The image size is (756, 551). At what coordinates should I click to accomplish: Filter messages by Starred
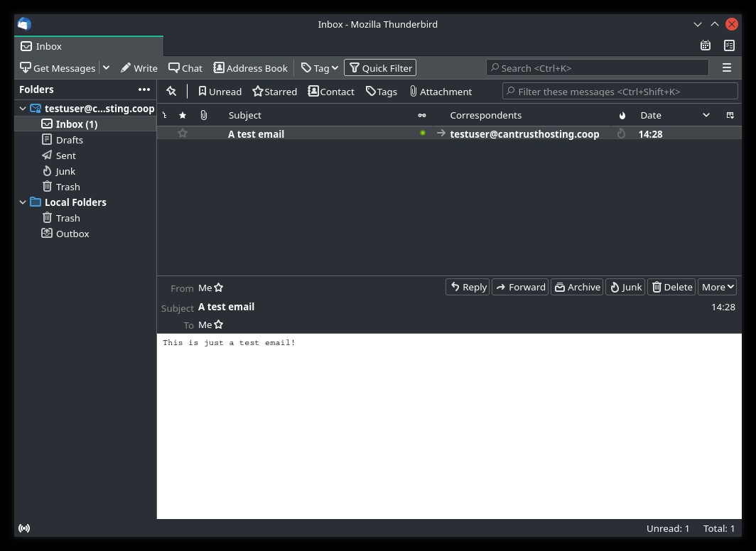click(275, 92)
